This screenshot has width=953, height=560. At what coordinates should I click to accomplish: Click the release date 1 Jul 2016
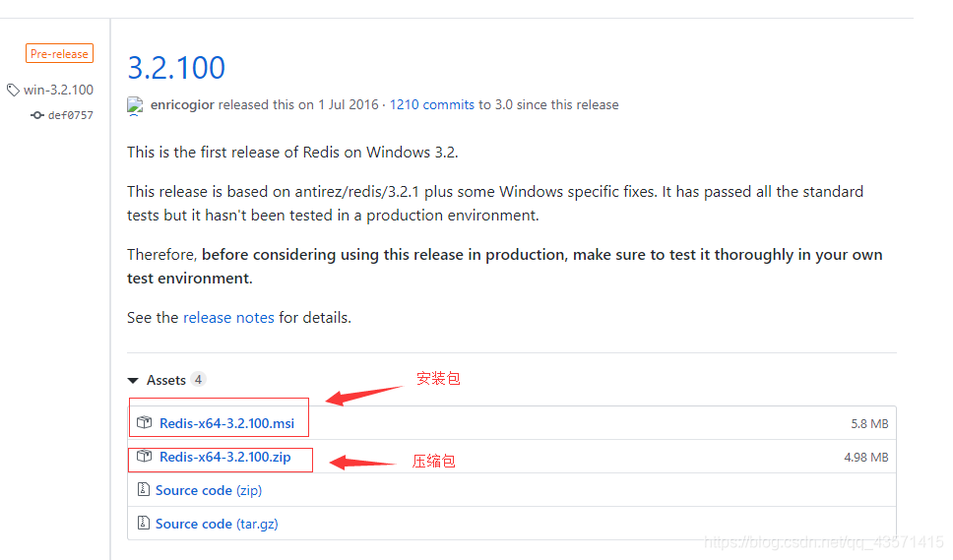point(349,104)
